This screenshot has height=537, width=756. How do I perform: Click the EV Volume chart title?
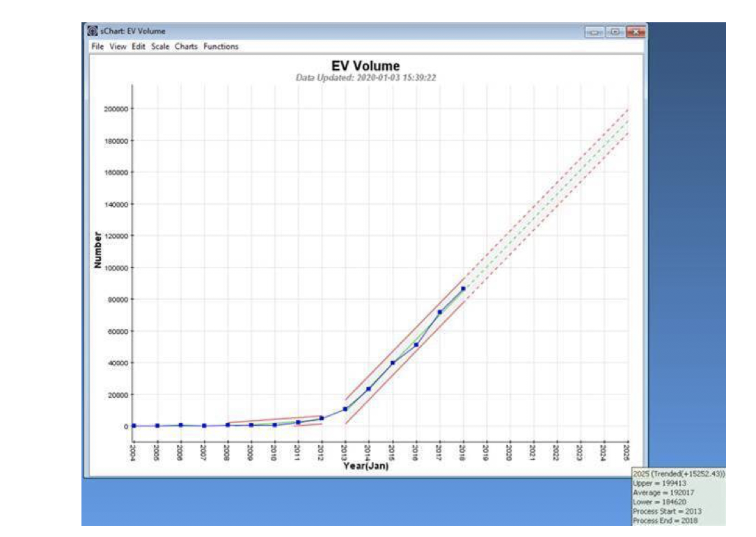pyautogui.click(x=366, y=66)
